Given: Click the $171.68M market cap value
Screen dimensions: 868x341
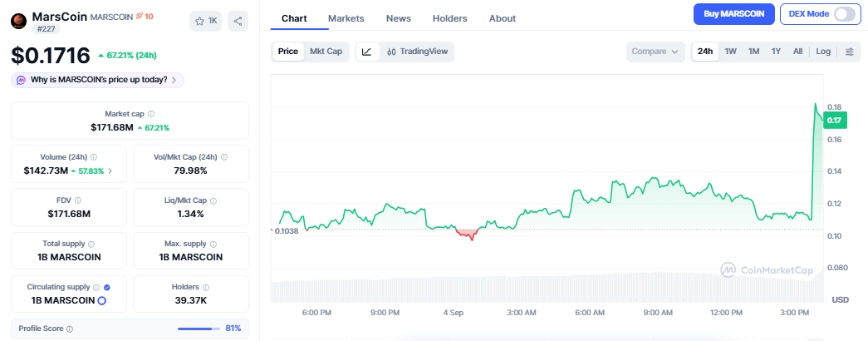Looking at the screenshot, I should click(x=112, y=127).
